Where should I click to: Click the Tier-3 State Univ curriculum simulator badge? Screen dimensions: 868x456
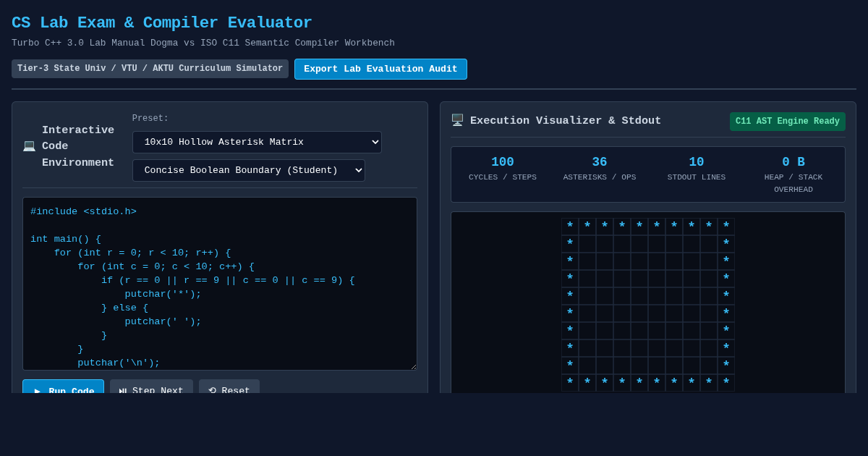(x=150, y=69)
